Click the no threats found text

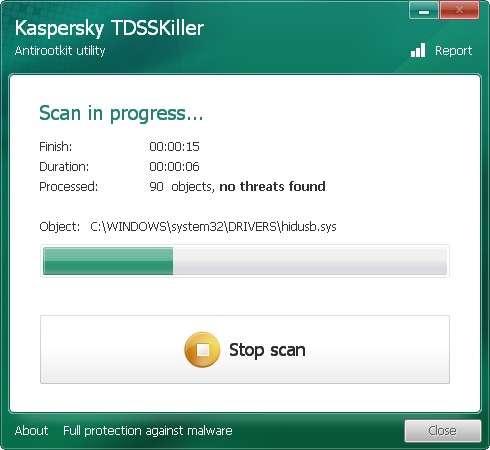tap(272, 186)
